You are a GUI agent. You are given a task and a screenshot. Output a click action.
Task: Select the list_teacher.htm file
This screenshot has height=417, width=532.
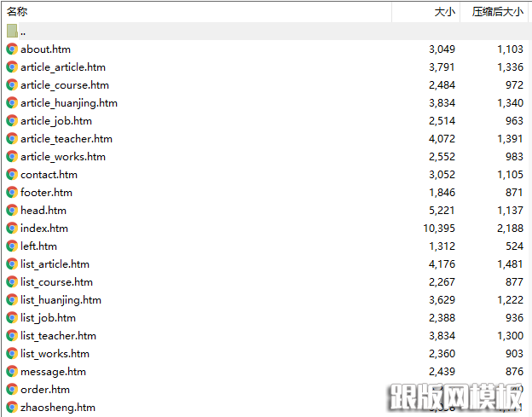59,336
